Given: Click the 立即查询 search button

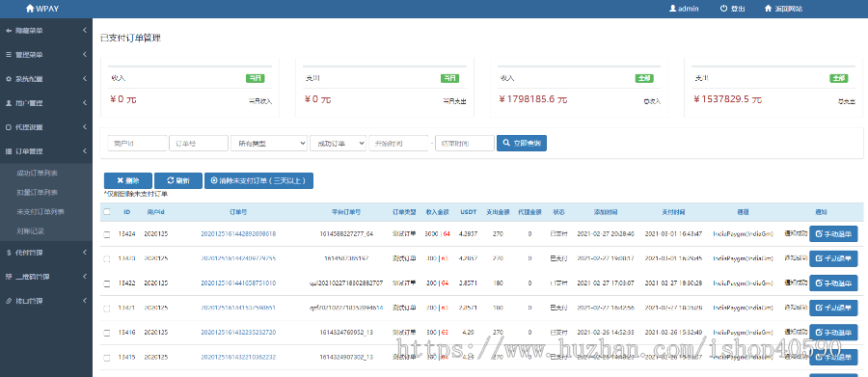Looking at the screenshot, I should [x=522, y=144].
